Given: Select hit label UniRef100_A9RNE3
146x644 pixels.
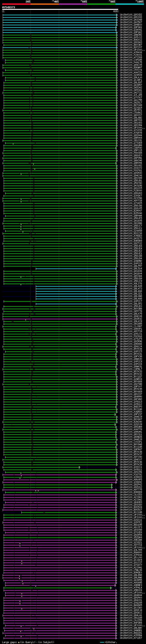Looking at the screenshot, I should point(131,585).
